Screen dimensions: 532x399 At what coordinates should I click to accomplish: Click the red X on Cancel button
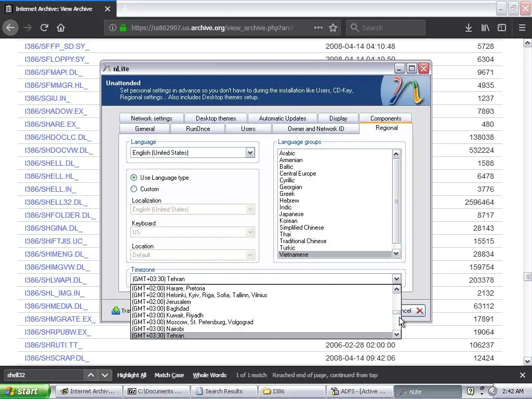[420, 311]
